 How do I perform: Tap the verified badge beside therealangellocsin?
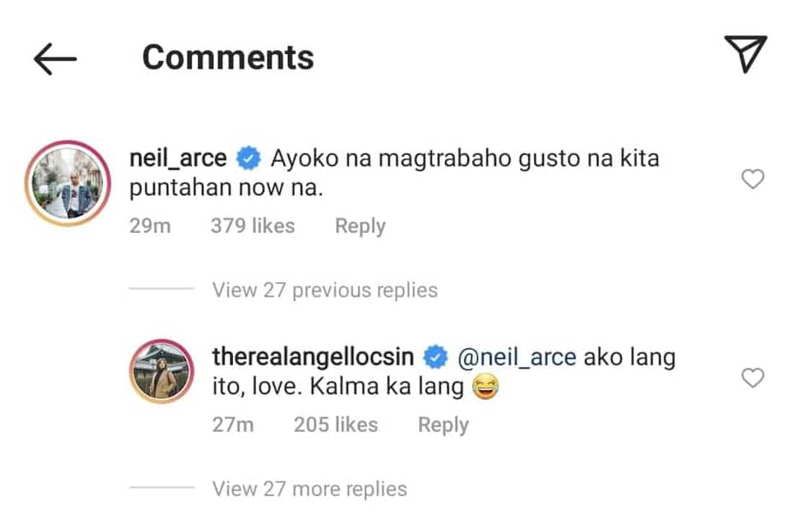[x=435, y=357]
